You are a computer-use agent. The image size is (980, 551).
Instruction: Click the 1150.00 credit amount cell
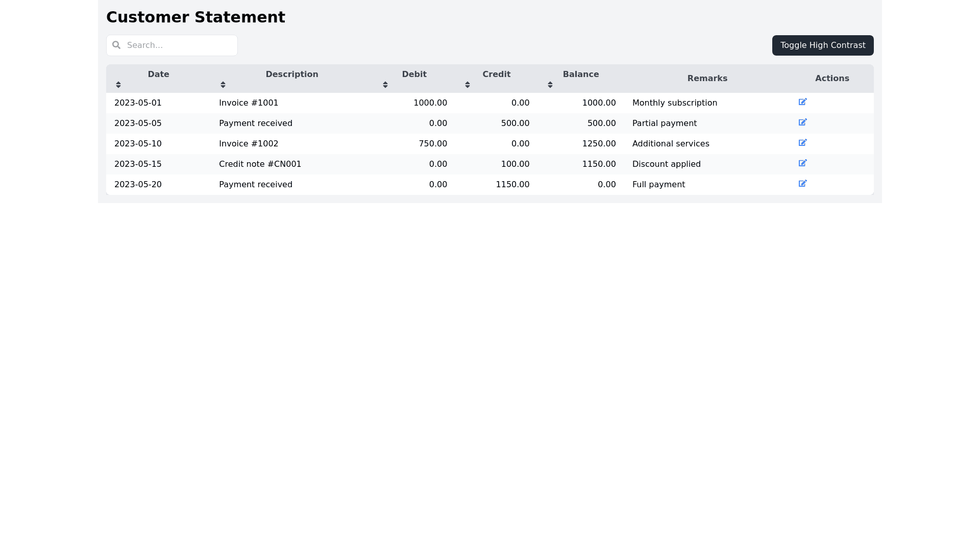[x=512, y=185]
